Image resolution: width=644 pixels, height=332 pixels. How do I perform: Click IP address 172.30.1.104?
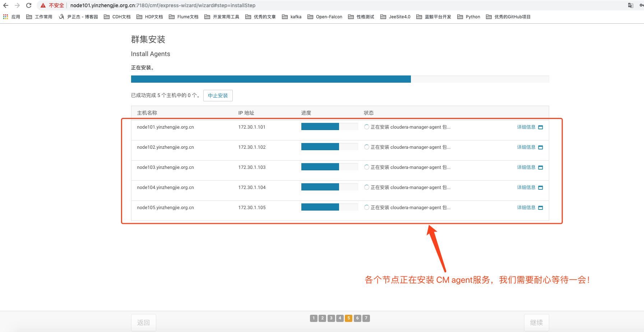tap(252, 188)
